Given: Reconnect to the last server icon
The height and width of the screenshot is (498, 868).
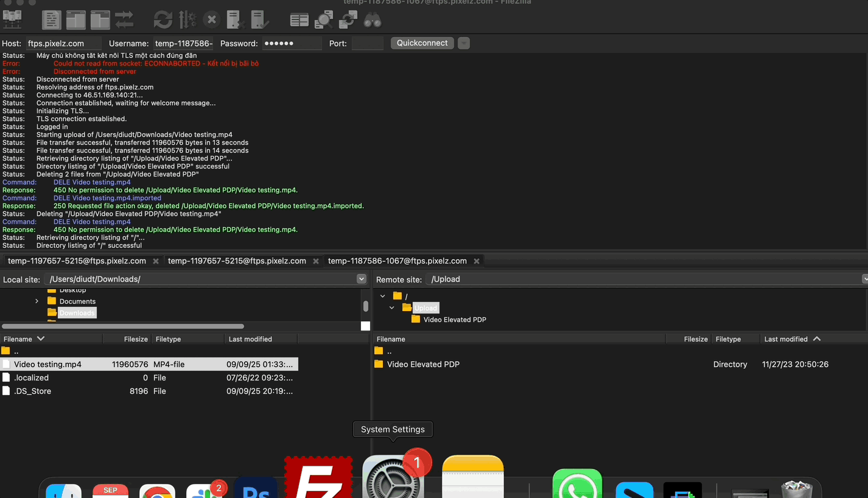Looking at the screenshot, I should (259, 20).
